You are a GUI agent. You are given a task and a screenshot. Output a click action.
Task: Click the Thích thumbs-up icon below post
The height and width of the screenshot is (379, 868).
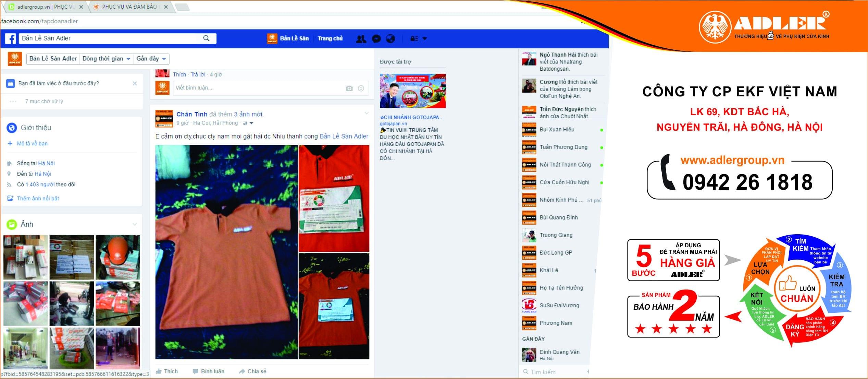pos(159,371)
